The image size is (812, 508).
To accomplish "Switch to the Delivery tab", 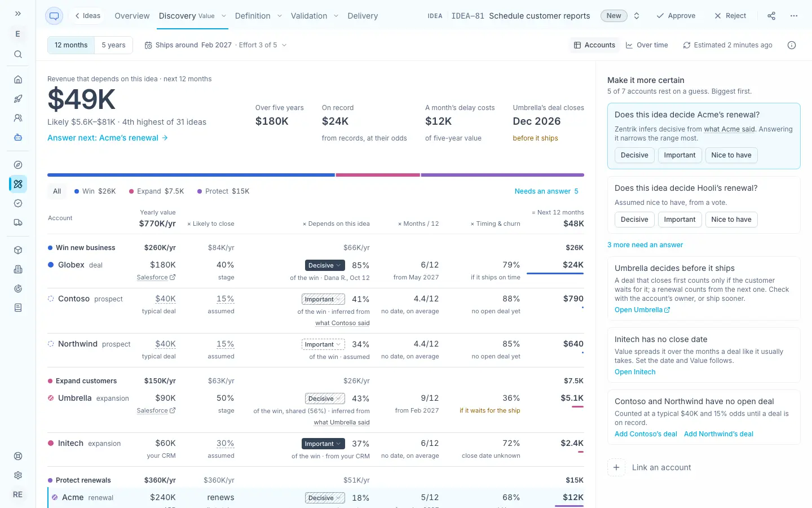I will [363, 16].
